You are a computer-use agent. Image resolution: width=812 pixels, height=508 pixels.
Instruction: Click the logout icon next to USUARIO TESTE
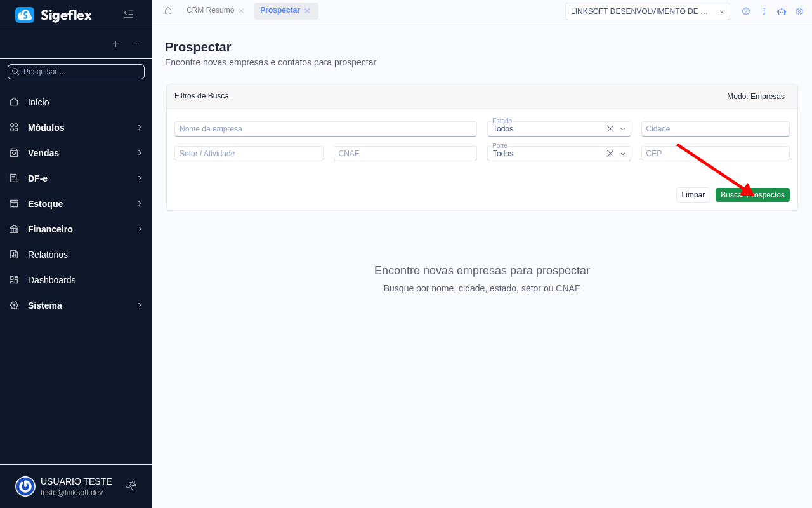[131, 485]
